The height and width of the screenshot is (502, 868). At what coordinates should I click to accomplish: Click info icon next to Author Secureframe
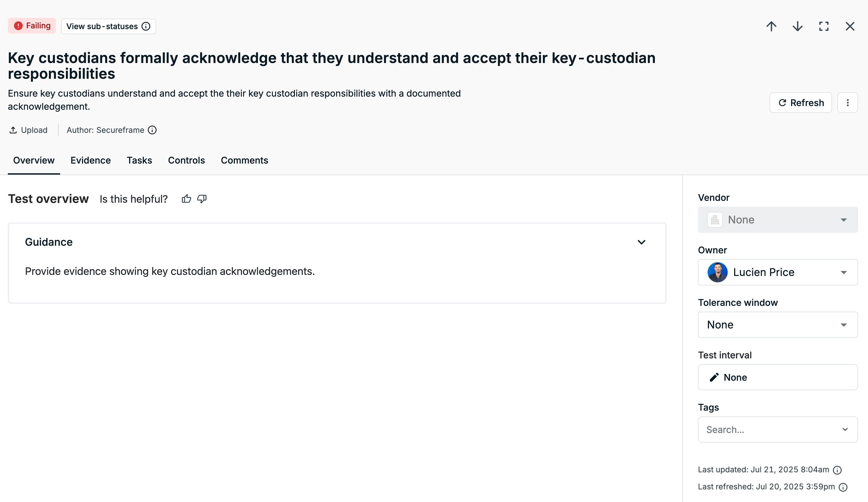point(152,130)
